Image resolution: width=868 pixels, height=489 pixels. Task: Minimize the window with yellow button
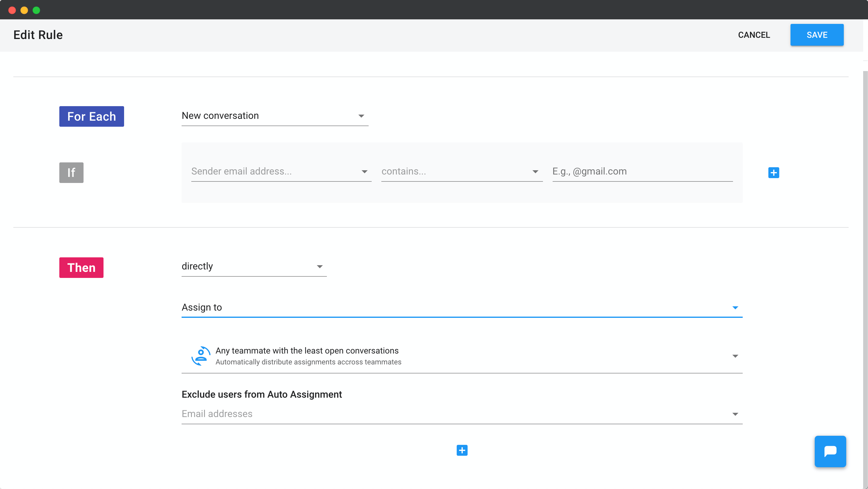pyautogui.click(x=24, y=10)
